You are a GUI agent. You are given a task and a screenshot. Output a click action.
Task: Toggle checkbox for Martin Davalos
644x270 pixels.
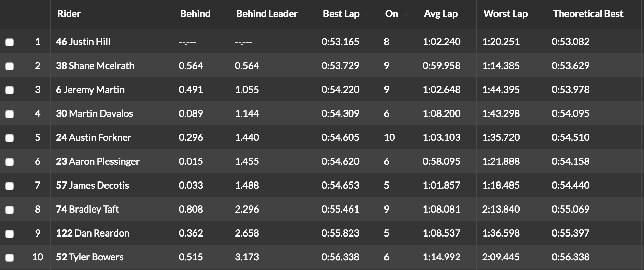click(x=10, y=114)
